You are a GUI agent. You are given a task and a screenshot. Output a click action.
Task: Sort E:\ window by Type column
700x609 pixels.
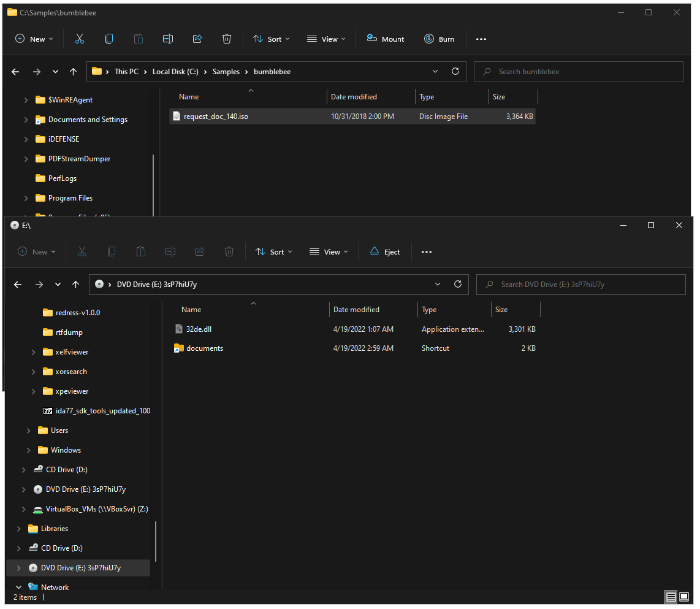tap(429, 309)
